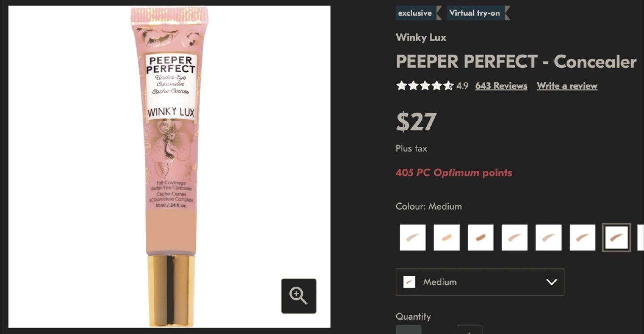Choose the third, darkest brown swatch
Screen dimensions: 644x334
(480, 238)
